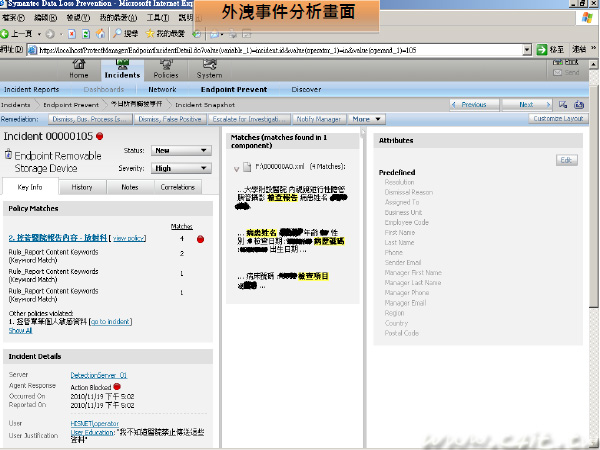Click the browser Home page icon
Viewport: 600px width, 450px height.
(x=100, y=34)
